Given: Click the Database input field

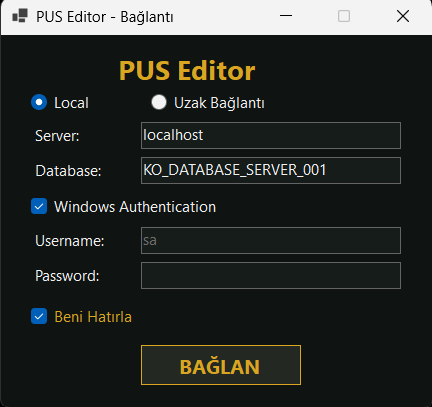Looking at the screenshot, I should [271, 170].
